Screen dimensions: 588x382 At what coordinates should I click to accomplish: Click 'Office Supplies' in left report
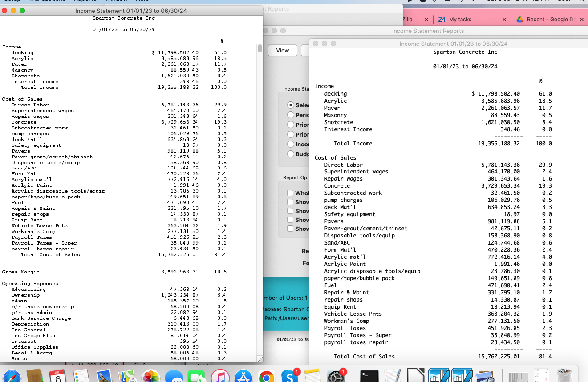click(x=35, y=347)
